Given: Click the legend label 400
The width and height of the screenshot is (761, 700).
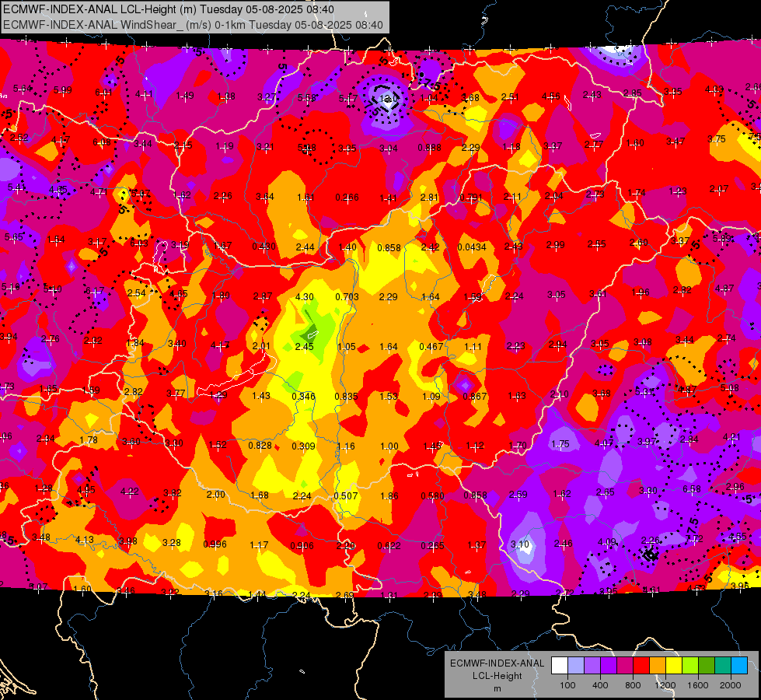Looking at the screenshot, I should point(600,685).
